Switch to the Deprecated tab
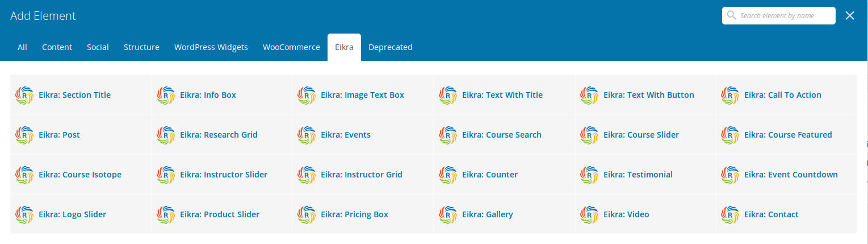This screenshot has height=244, width=868. pyautogui.click(x=391, y=47)
